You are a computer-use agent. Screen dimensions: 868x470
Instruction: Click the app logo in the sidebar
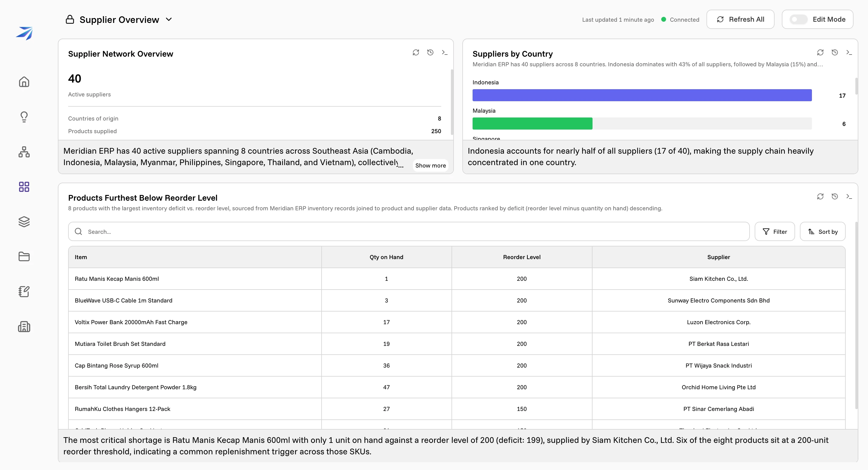pyautogui.click(x=24, y=33)
